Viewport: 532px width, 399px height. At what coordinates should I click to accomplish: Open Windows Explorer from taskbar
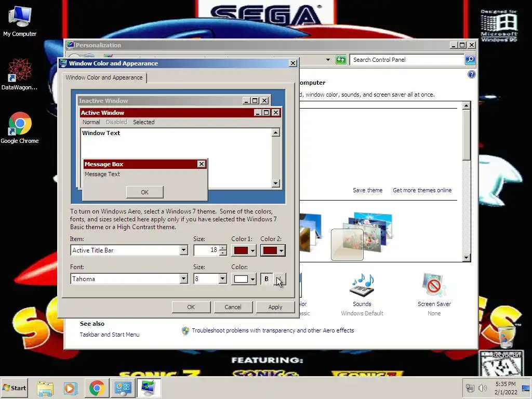45,388
